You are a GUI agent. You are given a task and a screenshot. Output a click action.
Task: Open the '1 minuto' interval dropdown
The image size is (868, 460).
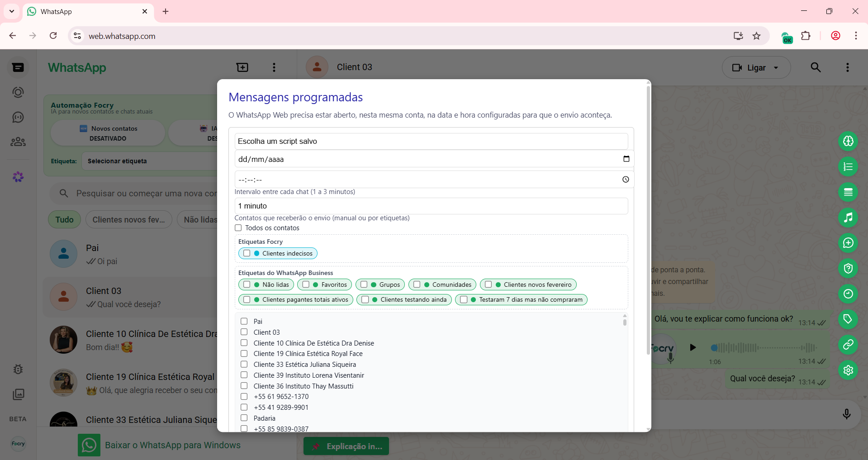431,206
